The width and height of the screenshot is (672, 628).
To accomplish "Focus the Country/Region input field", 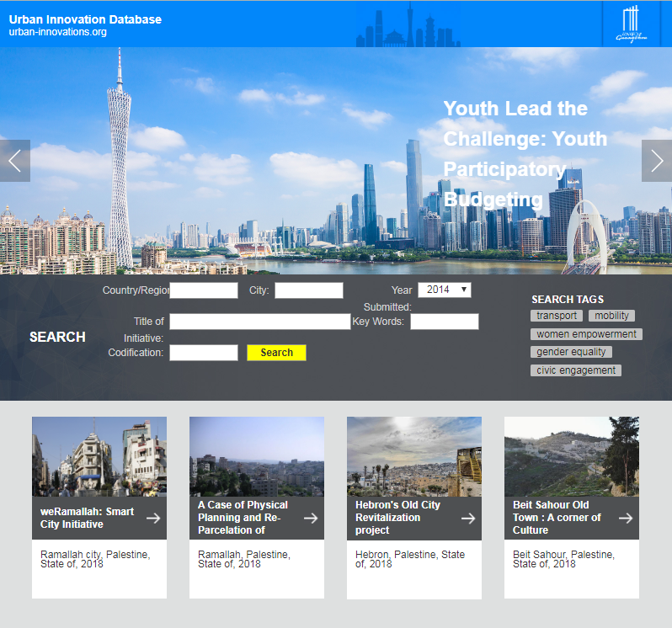I will click(x=204, y=290).
